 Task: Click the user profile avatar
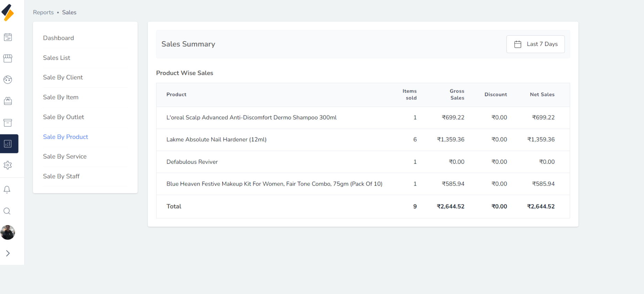(x=8, y=232)
